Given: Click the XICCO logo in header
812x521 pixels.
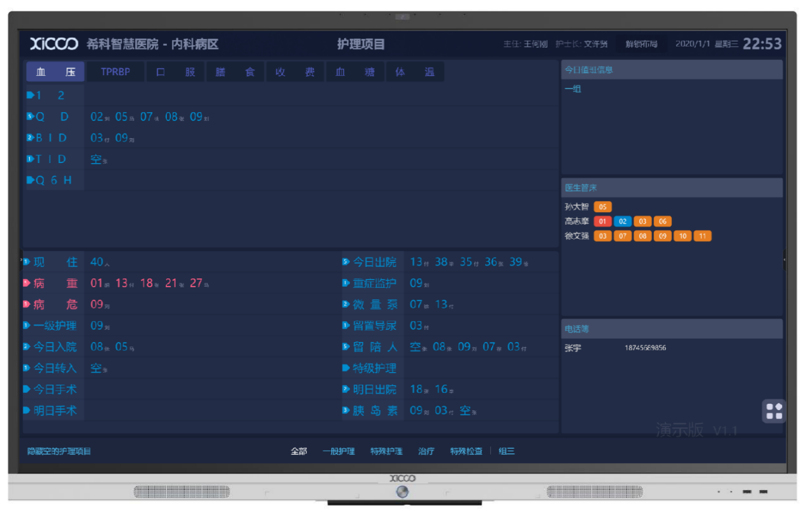Looking at the screenshot, I should pos(54,44).
